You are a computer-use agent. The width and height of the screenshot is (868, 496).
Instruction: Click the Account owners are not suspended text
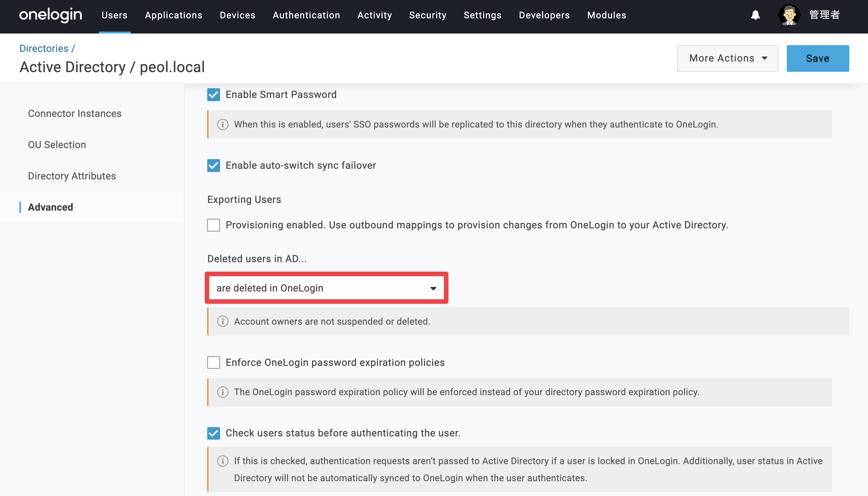click(x=332, y=321)
